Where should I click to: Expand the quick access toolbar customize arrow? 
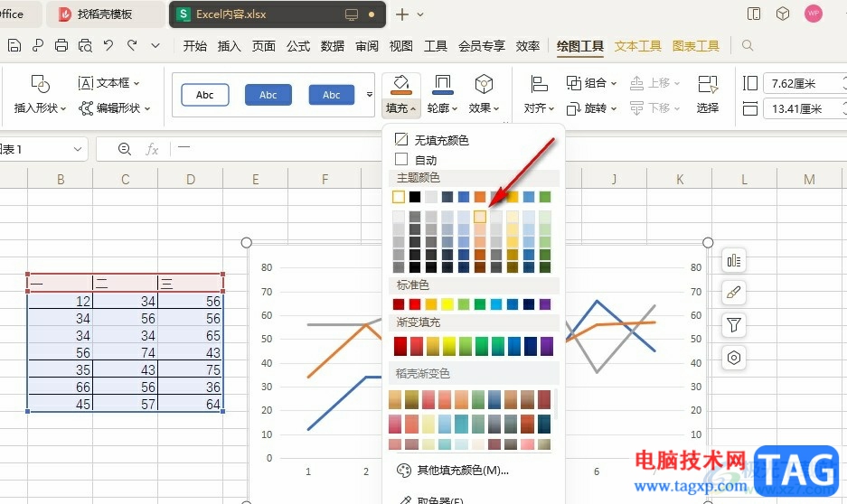pos(155,45)
